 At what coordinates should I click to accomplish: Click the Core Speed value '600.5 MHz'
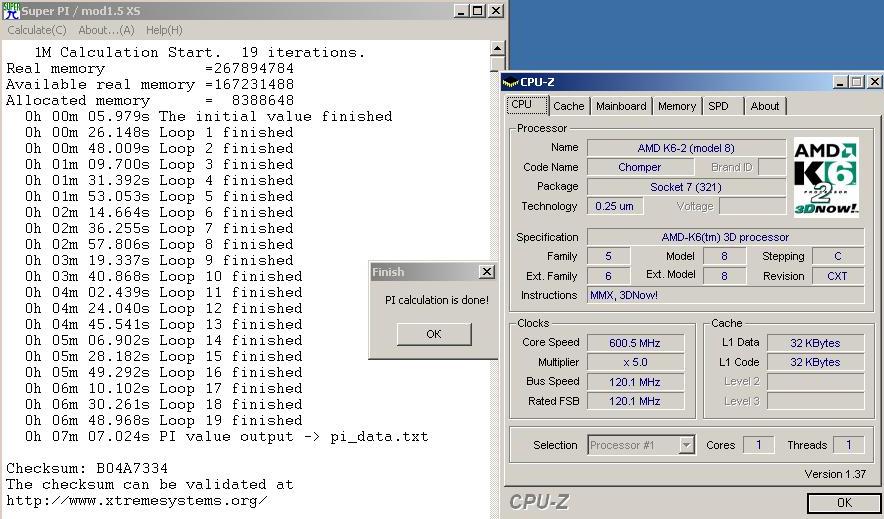(635, 343)
